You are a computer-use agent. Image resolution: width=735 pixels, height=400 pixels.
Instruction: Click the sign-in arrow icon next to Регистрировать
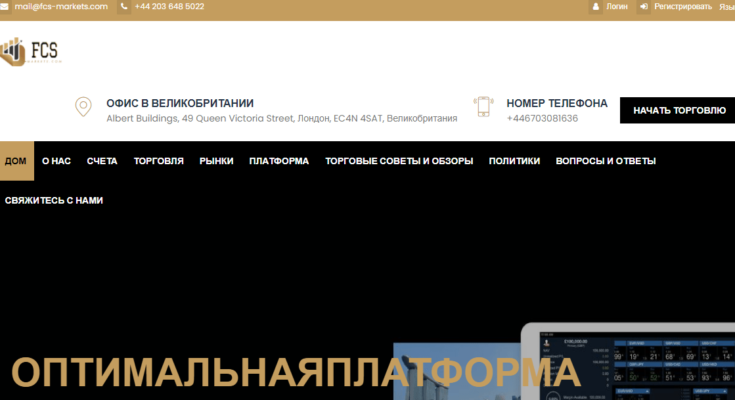644,7
